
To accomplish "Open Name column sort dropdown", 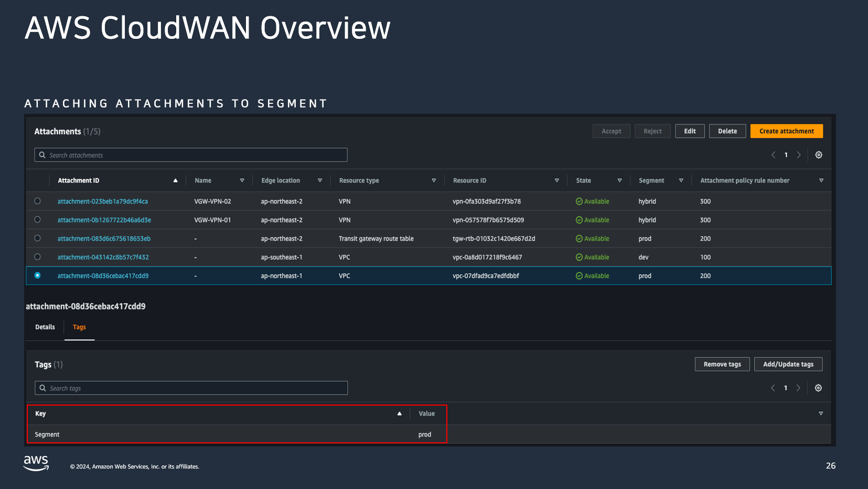I will click(242, 180).
